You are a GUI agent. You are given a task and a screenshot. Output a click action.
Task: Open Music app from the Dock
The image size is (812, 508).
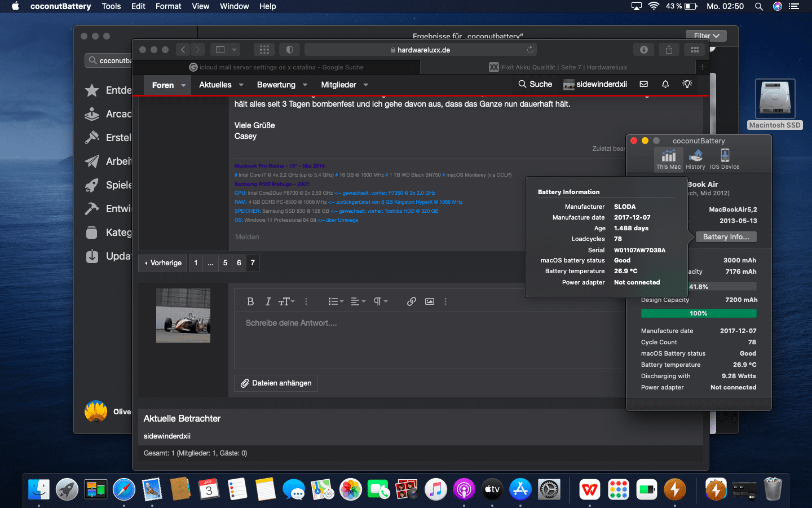[435, 489]
